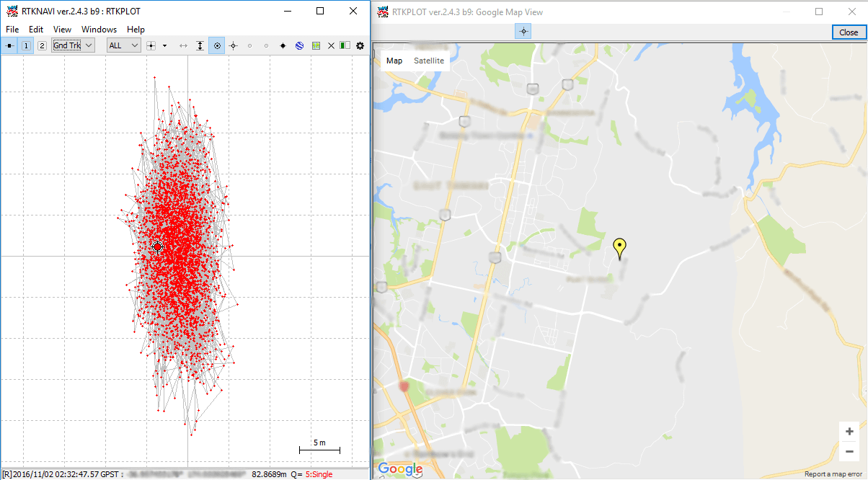Open the Windows menu

point(99,30)
